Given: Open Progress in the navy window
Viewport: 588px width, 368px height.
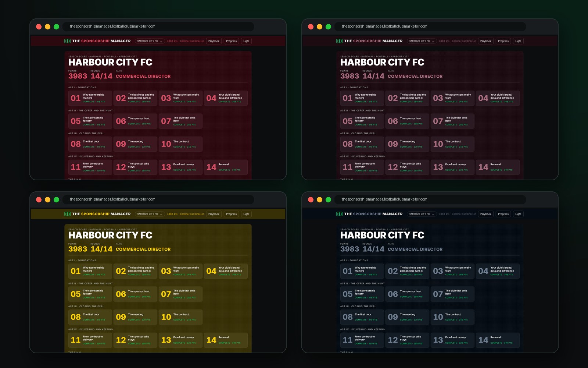Looking at the screenshot, I should (503, 214).
